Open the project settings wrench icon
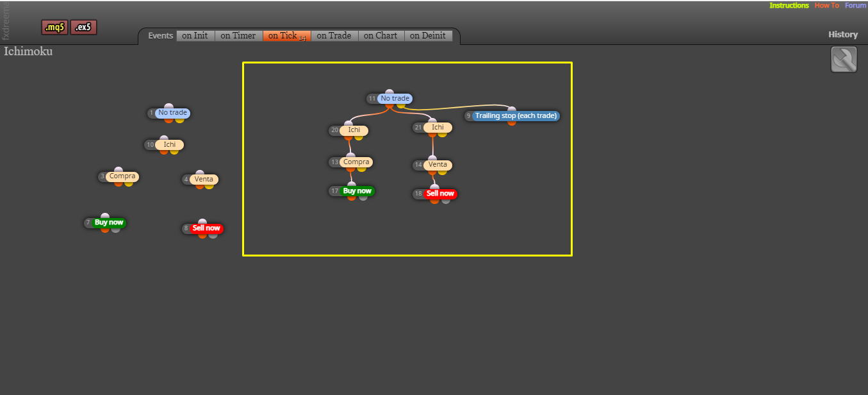The image size is (868, 395). click(844, 60)
